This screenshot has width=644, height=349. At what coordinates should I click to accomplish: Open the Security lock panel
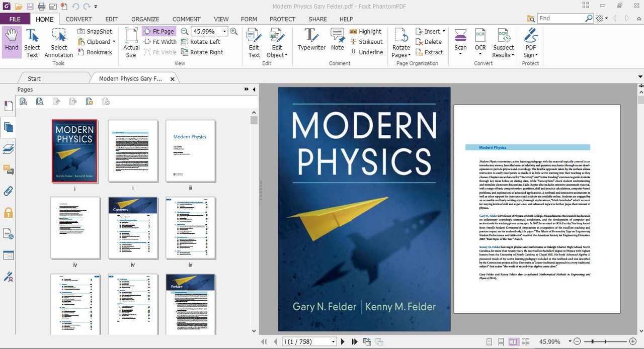(x=8, y=213)
